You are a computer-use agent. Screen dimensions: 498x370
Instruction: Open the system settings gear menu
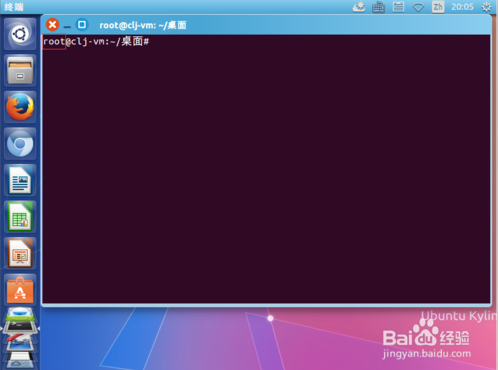pyautogui.click(x=486, y=7)
